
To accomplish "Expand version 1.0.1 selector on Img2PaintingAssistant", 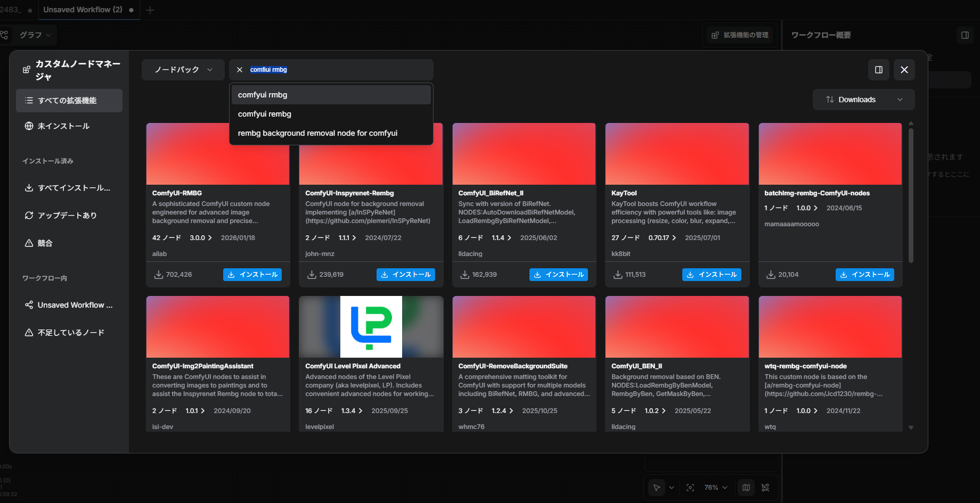I will coord(195,411).
